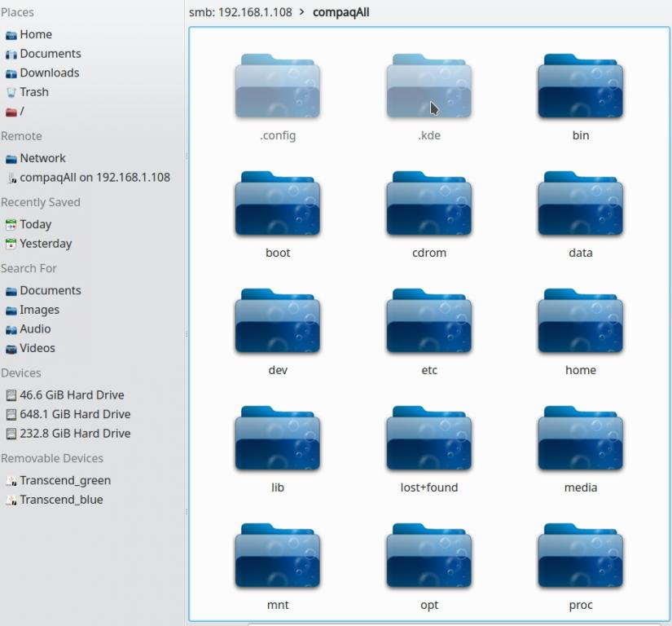Select Network under Remote
Image resolution: width=672 pixels, height=626 pixels.
tap(42, 158)
